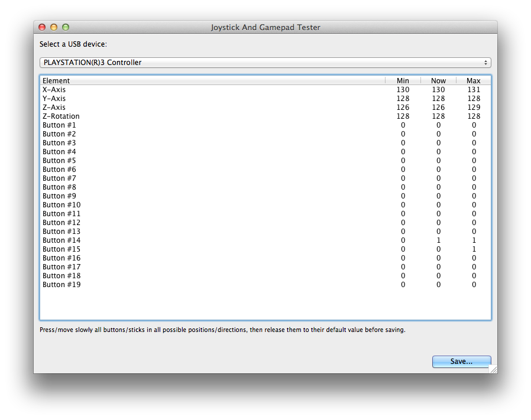
Task: Open the USB device dropdown
Action: (265, 63)
